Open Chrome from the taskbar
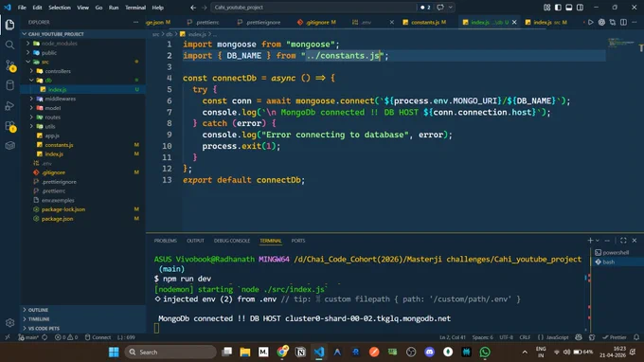This screenshot has height=362, width=644. tap(282, 352)
